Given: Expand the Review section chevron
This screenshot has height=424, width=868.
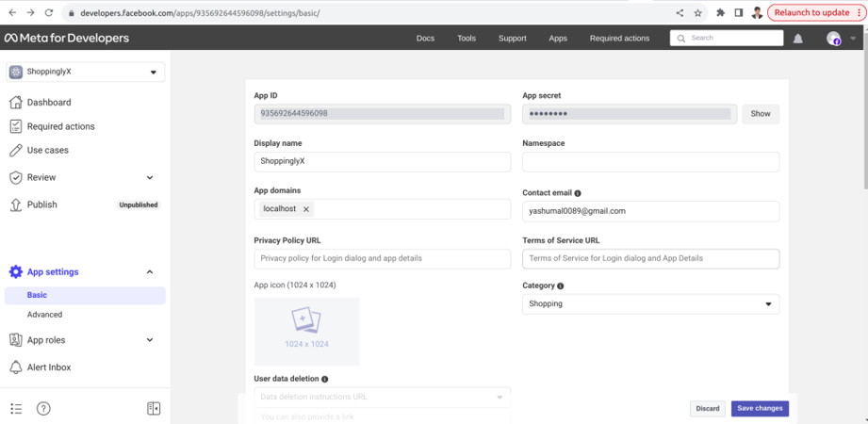Looking at the screenshot, I should (150, 178).
